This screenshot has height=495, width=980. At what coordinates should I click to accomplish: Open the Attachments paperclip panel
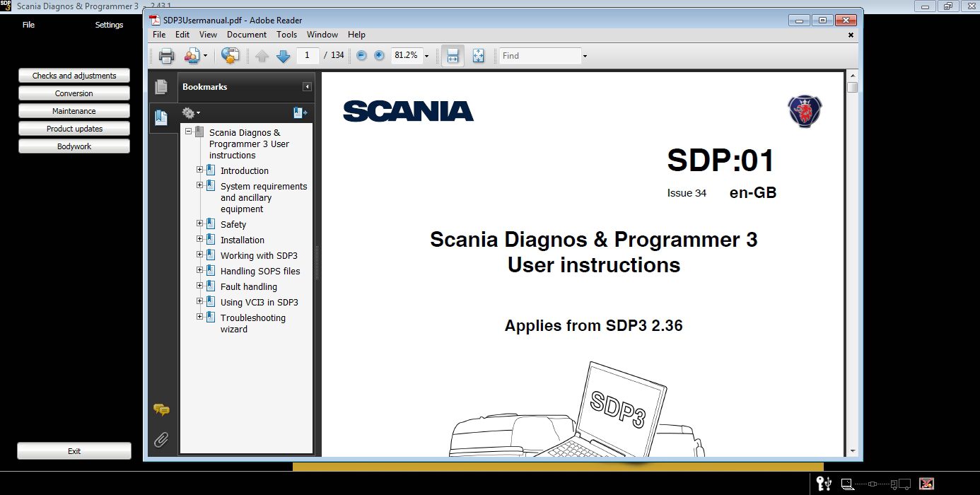coord(161,440)
